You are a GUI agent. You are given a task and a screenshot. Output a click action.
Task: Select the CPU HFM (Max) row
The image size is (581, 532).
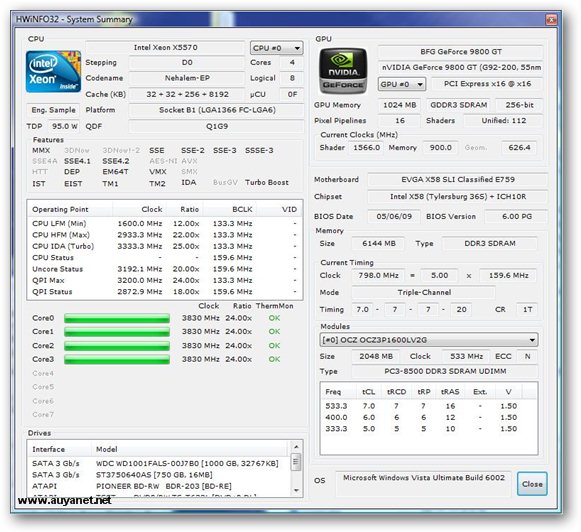(x=165, y=235)
